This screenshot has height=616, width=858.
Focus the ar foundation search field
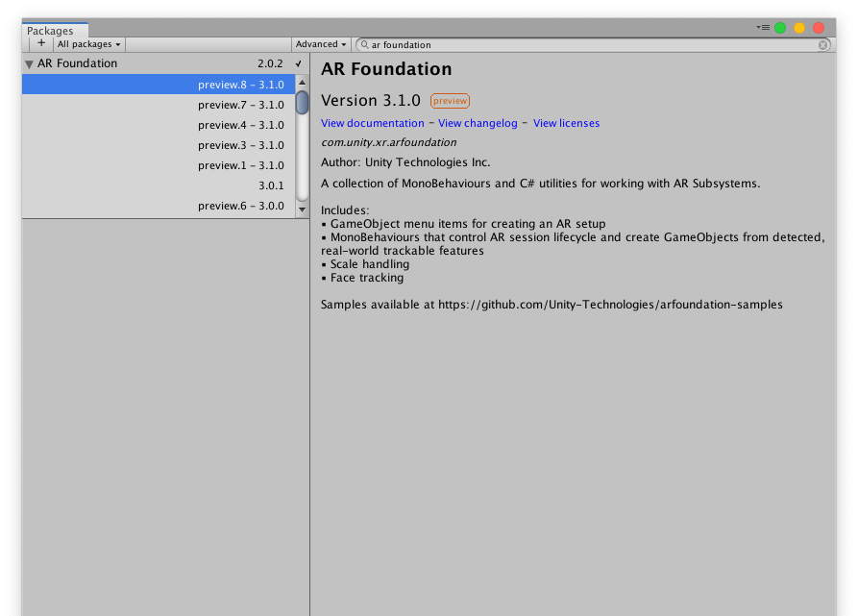[x=593, y=45]
